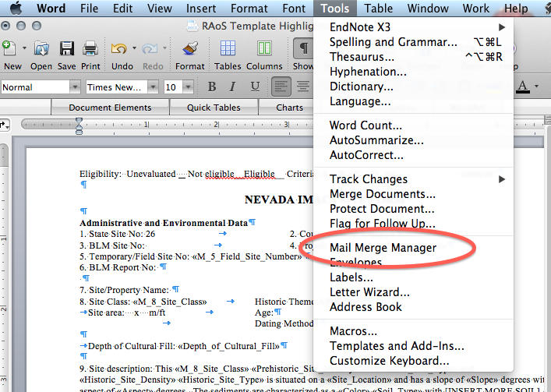Choose Hyphenation from Tools menu
The width and height of the screenshot is (551, 392).
tap(413, 72)
